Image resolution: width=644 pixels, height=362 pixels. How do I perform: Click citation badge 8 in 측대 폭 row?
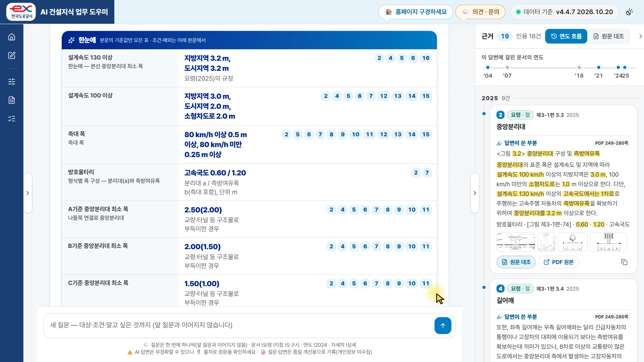coord(331,134)
